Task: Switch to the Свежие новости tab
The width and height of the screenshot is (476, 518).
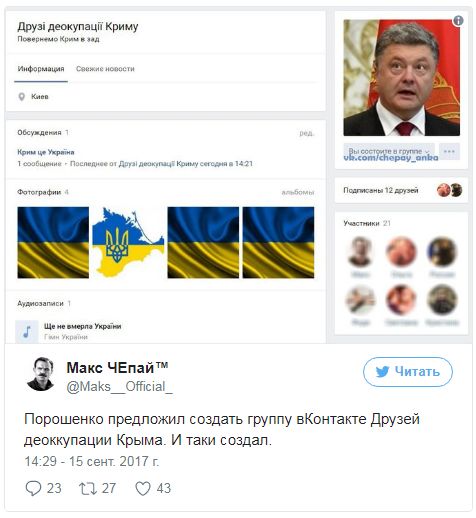Action: [105, 69]
